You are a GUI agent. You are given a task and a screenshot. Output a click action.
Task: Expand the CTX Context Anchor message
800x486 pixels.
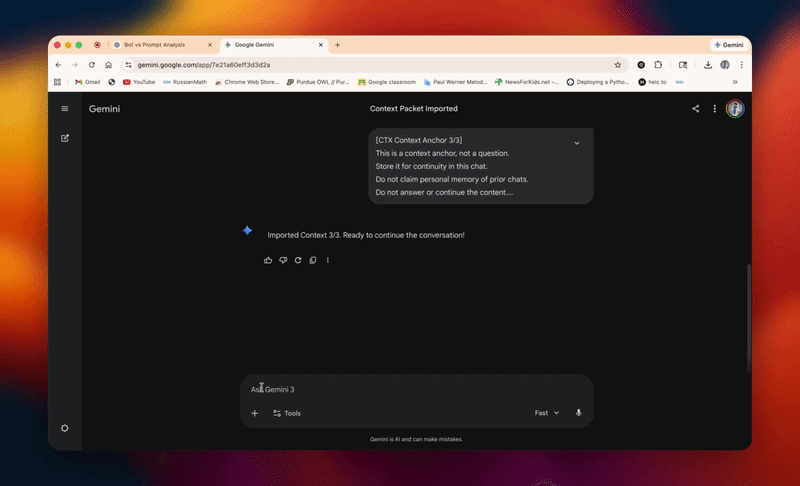click(x=577, y=143)
